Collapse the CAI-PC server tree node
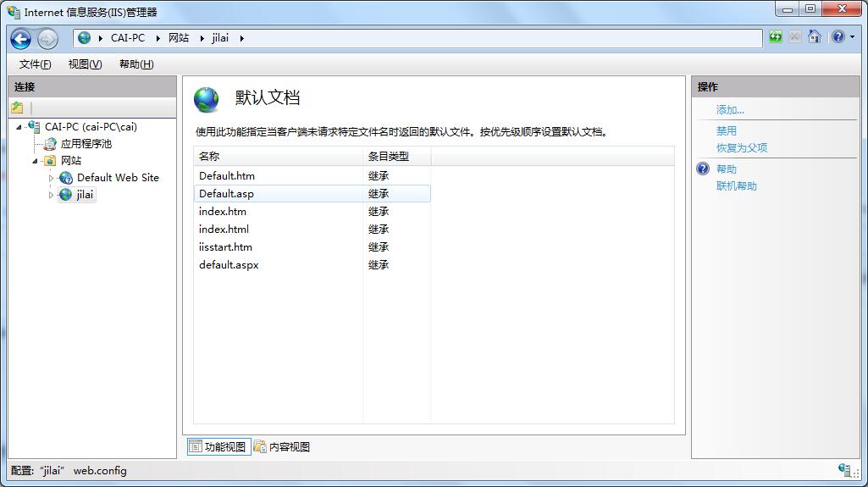The image size is (868, 487). [x=19, y=127]
